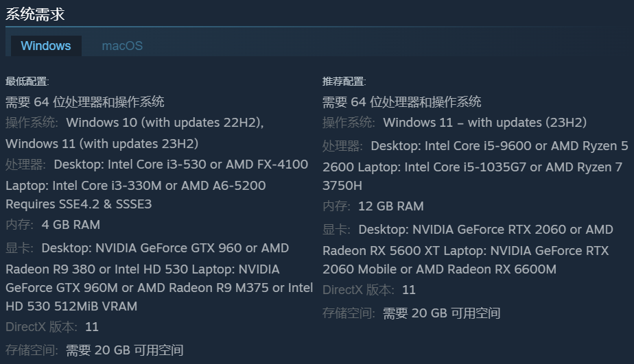Click the 存储空间 label under recommended requirements
Screen dimensions: 634x364
[x=349, y=313]
